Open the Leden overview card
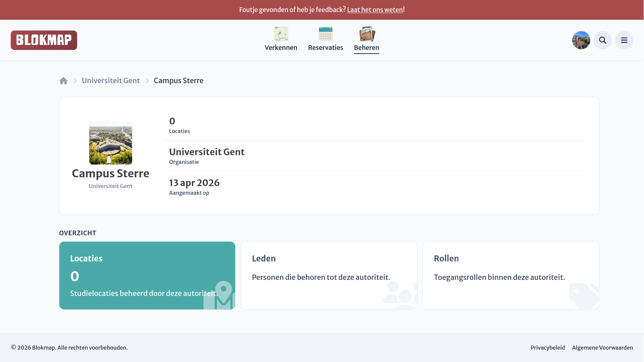 [329, 276]
